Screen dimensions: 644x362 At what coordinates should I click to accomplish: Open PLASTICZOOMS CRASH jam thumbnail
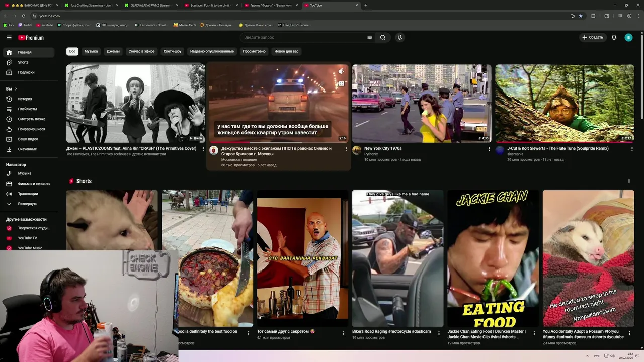(136, 103)
